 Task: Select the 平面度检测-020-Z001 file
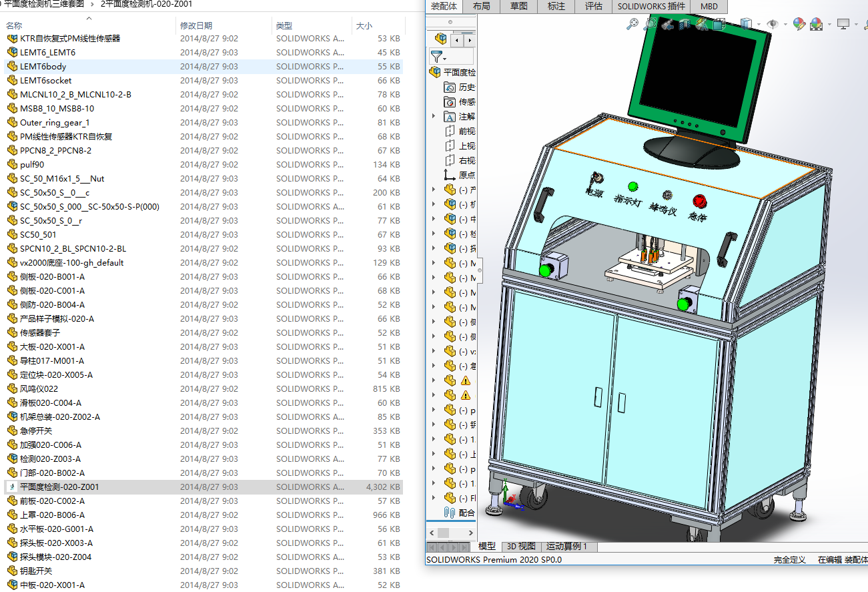pos(59,487)
